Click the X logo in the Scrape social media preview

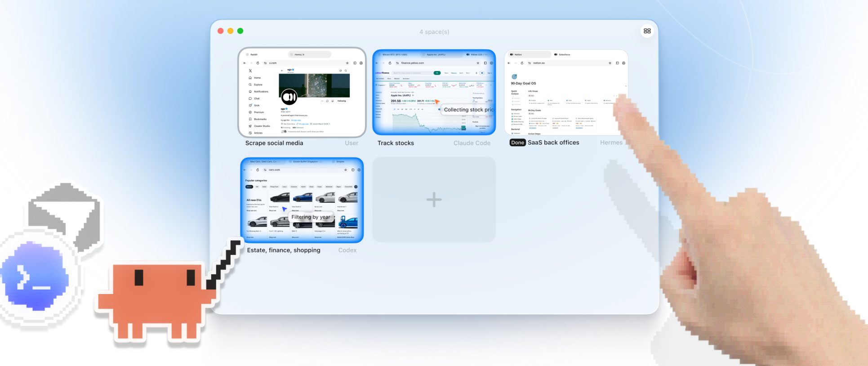(250, 71)
